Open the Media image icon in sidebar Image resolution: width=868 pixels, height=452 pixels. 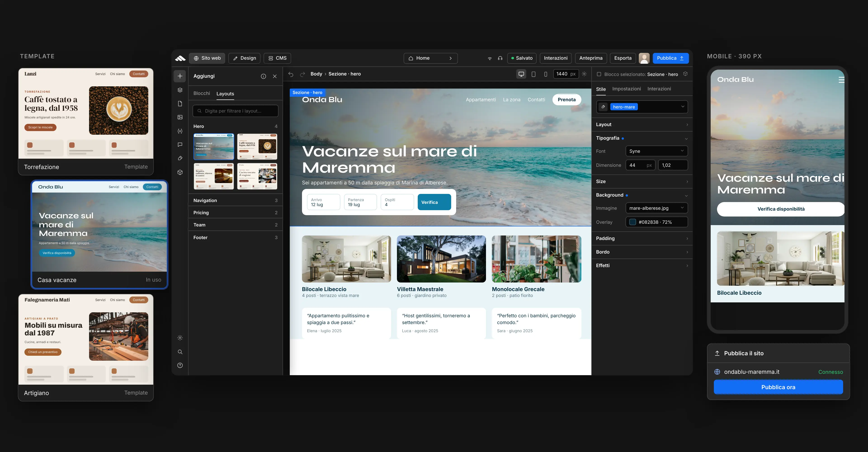180,117
